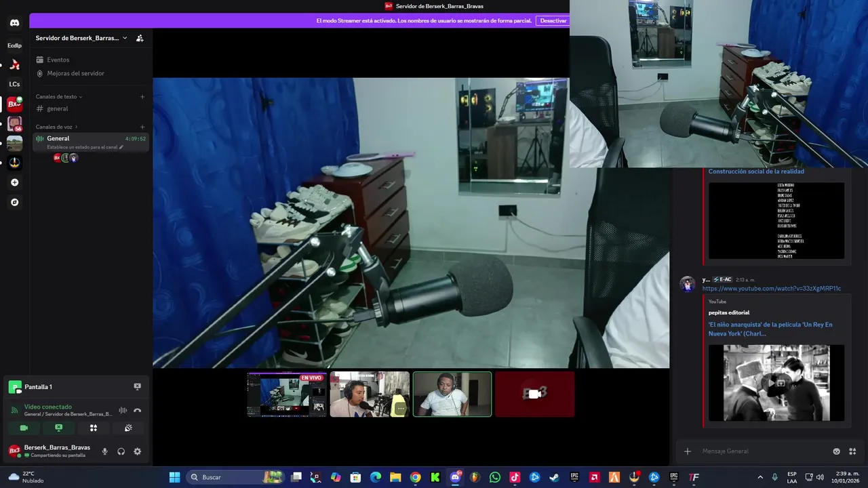Open the server with the 56 badge

tap(14, 124)
